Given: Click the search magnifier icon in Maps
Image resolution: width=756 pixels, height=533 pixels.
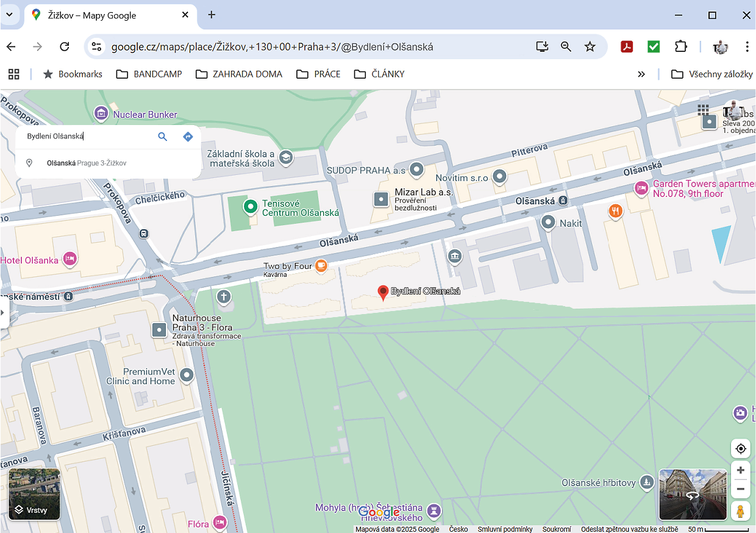Looking at the screenshot, I should (x=162, y=137).
